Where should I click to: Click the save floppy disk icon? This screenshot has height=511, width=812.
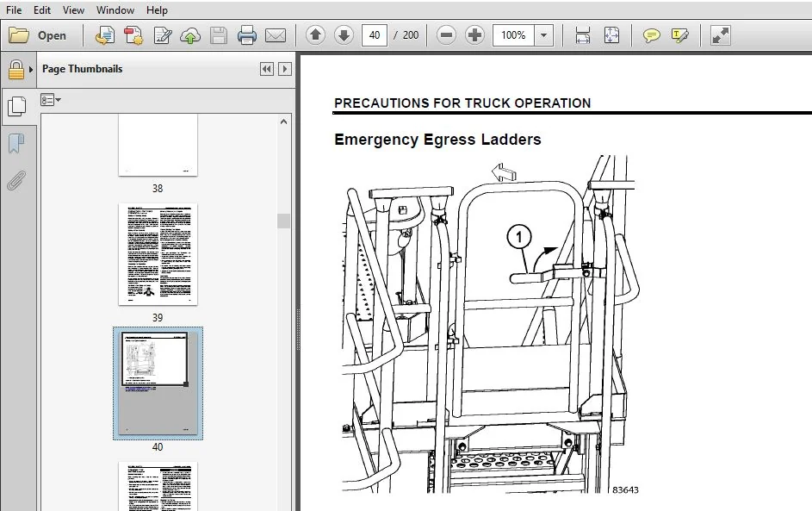tap(219, 35)
